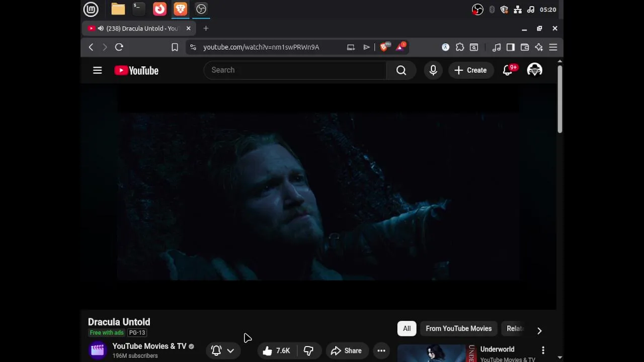
Task: Open the Linux Mint start menu
Action: pos(91,9)
